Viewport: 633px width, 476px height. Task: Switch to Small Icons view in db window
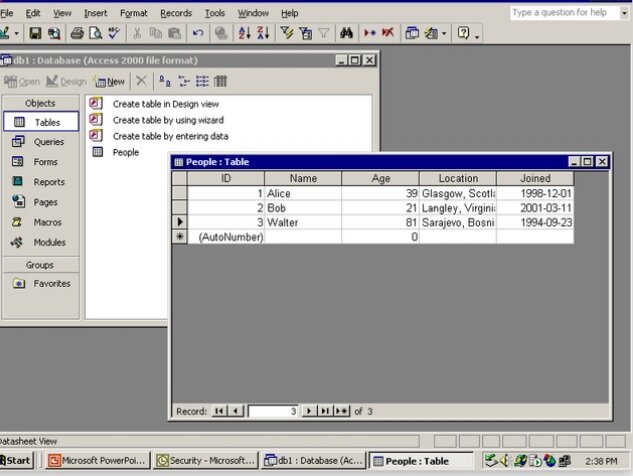tap(184, 81)
